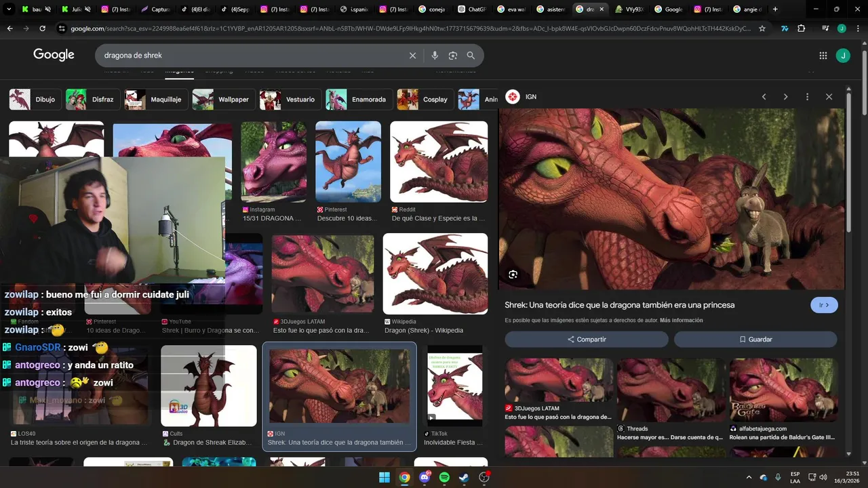Open Chrome extensions puzzle icon
The height and width of the screenshot is (488, 868).
pos(802,28)
